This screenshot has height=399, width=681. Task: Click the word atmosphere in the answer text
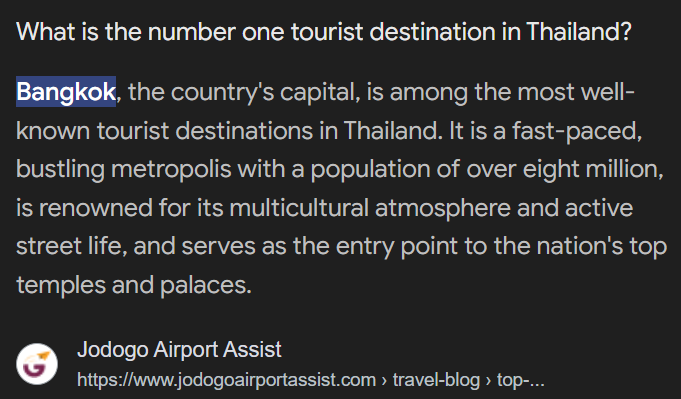click(443, 208)
